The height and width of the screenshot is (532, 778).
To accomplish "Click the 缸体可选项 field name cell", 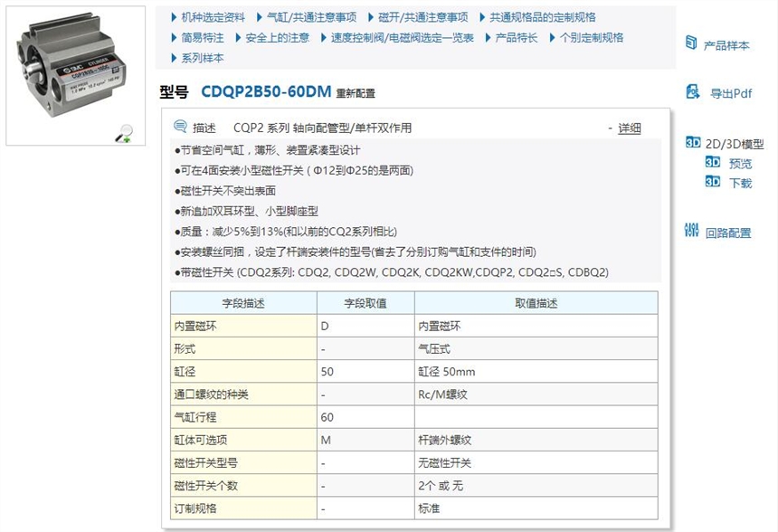I will (x=243, y=441).
